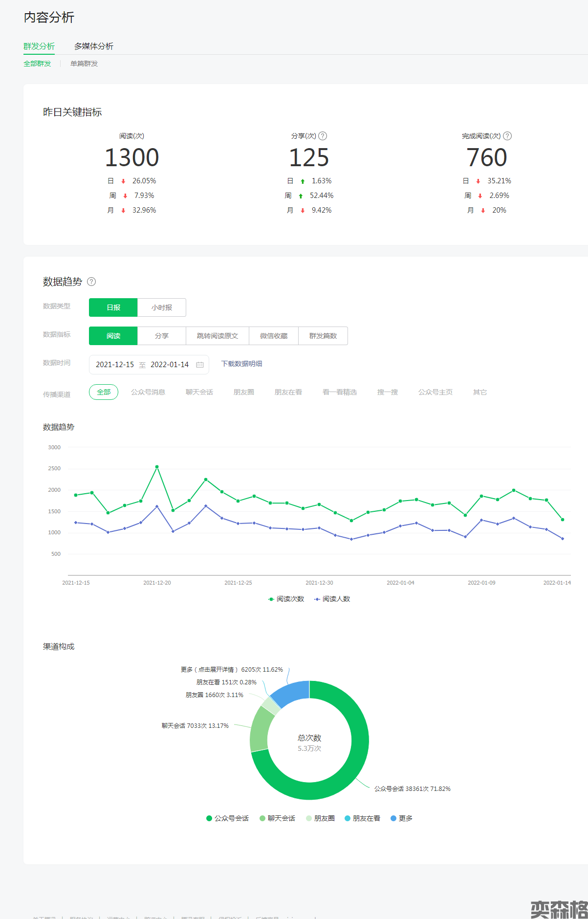This screenshot has width=588, height=919.
Task: Click help icon next to 分享(次)
Action: (x=323, y=136)
